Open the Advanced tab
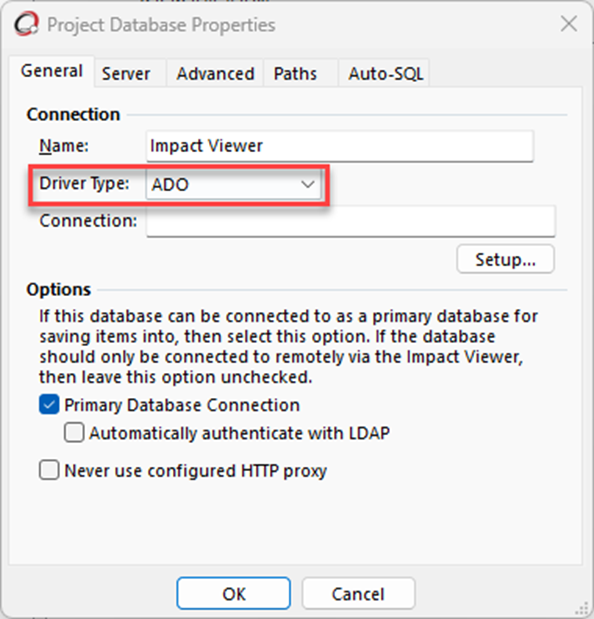Screen dimensions: 594x619 tap(215, 73)
